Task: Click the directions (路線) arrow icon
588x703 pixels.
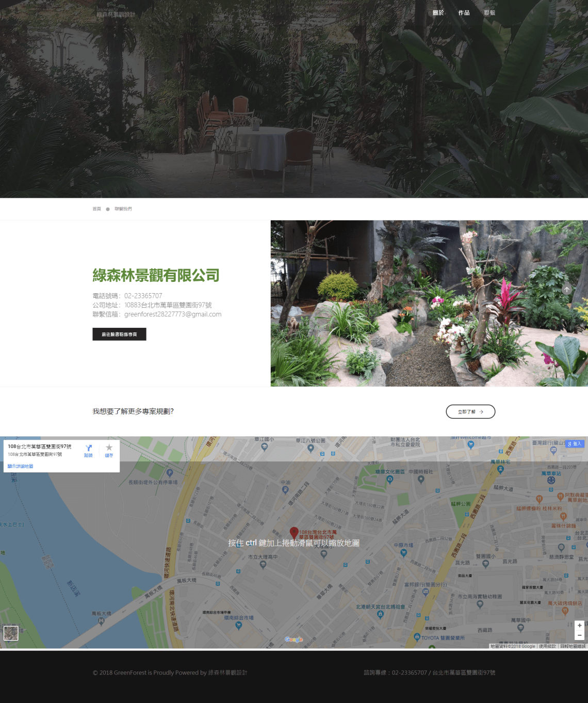Action: pyautogui.click(x=88, y=448)
